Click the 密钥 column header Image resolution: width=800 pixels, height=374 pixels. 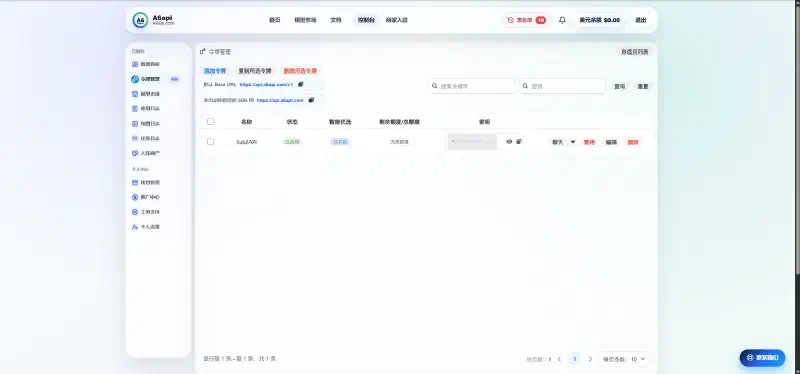484,122
